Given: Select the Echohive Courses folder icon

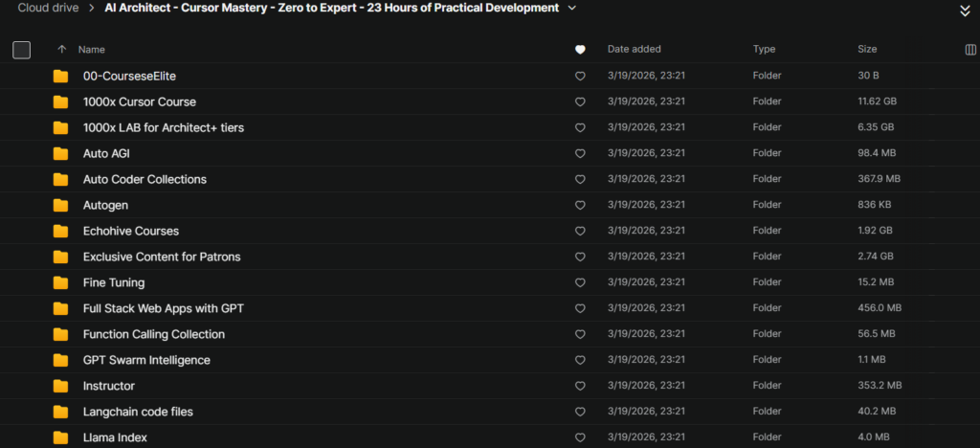Looking at the screenshot, I should [x=60, y=232].
